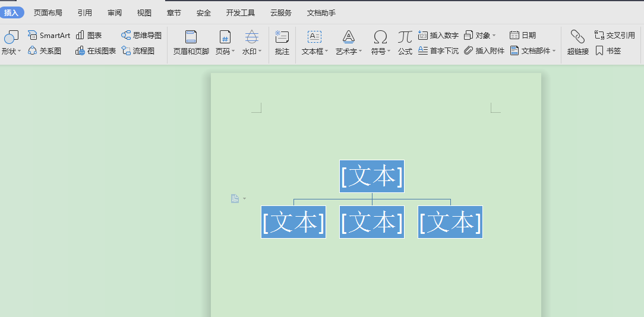Screen dimensions: 644x317
Task: Open the Document Assistant (文档助手) tab
Action: pos(321,12)
